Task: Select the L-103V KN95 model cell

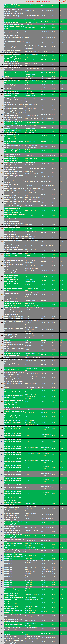Action: pos(33,216)
